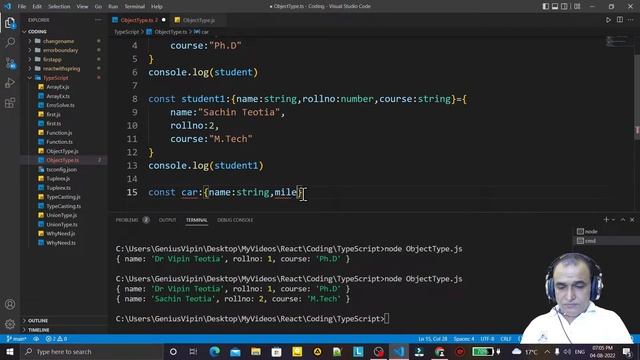Open Explorer Views and More Actions ellipsis

click(98, 20)
